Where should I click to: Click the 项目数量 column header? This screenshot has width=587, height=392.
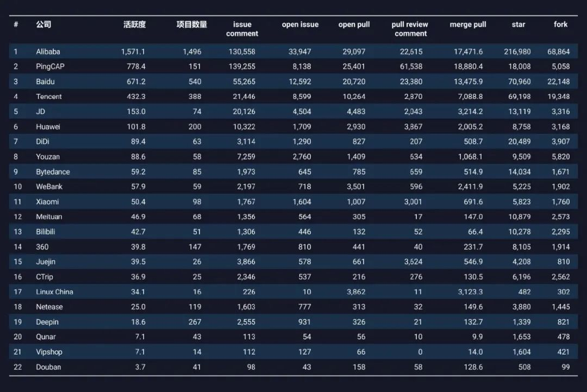tap(192, 24)
